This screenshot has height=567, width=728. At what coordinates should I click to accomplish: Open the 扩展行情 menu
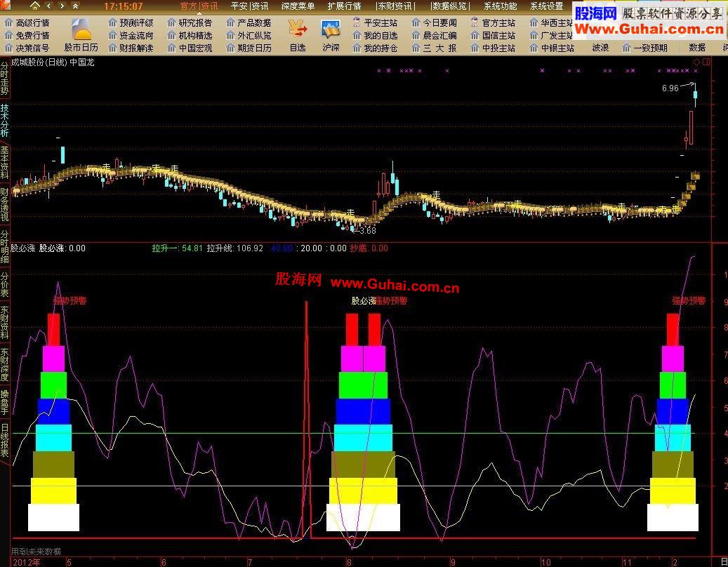click(x=345, y=6)
